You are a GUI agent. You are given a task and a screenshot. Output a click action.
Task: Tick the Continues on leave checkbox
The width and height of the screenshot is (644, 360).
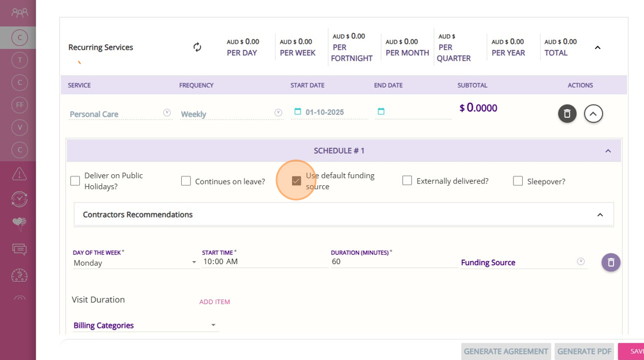click(186, 181)
